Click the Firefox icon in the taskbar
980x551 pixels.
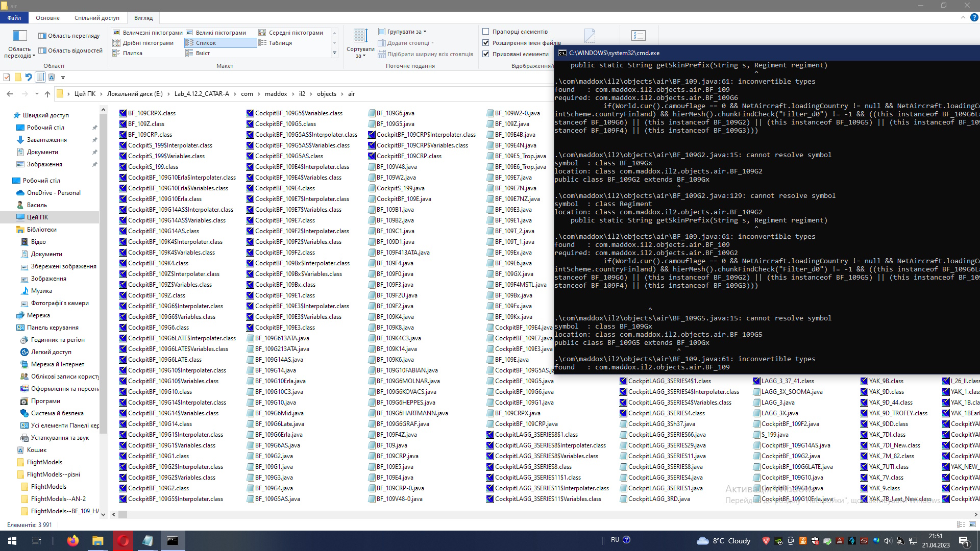click(x=73, y=541)
